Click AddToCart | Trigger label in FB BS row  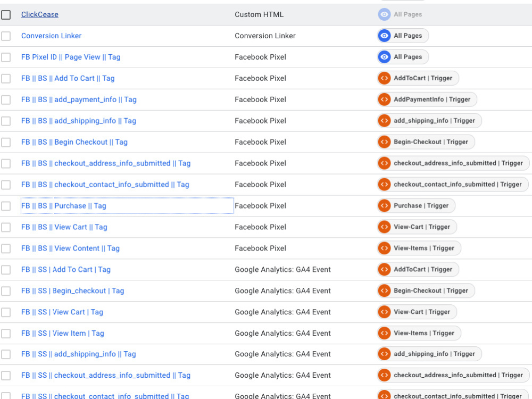point(423,78)
